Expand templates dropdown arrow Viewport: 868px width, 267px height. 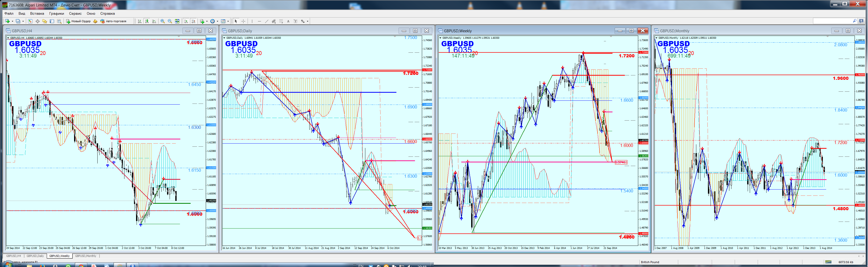[228, 21]
